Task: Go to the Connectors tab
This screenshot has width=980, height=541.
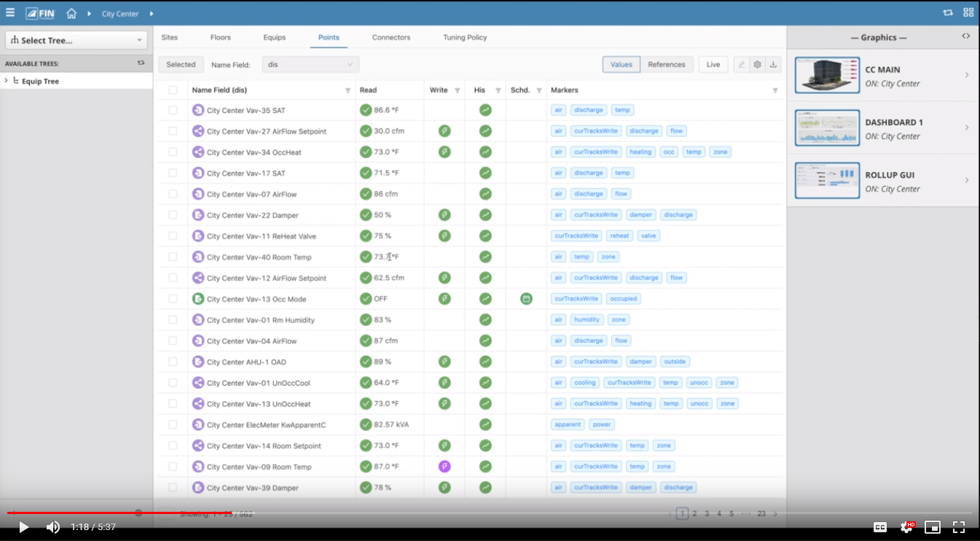Action: (x=391, y=37)
